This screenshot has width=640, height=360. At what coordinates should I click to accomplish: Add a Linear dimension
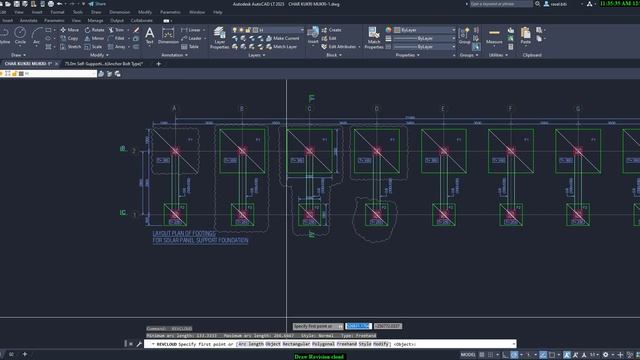tap(191, 30)
